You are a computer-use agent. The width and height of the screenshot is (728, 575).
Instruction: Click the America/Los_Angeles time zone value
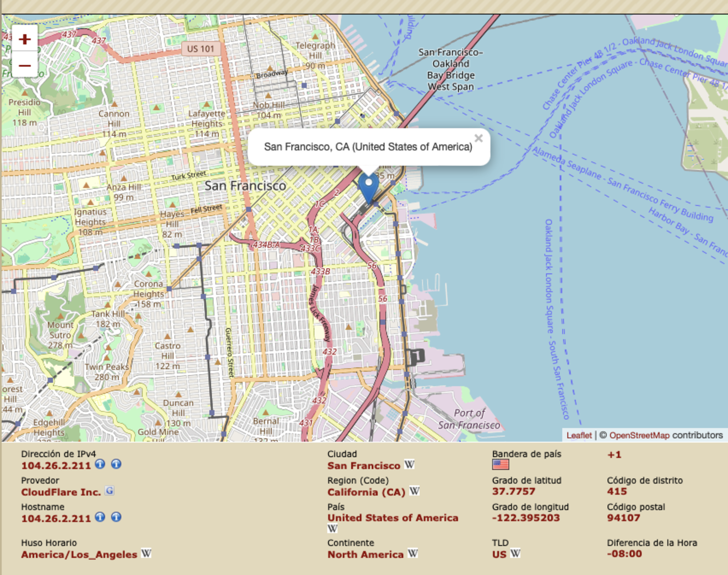point(79,555)
